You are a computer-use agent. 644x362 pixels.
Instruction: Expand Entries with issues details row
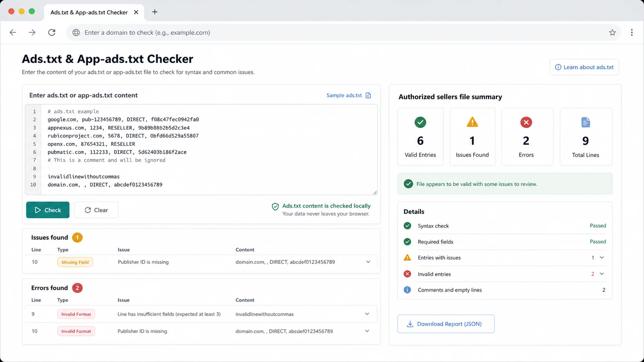pyautogui.click(x=602, y=257)
